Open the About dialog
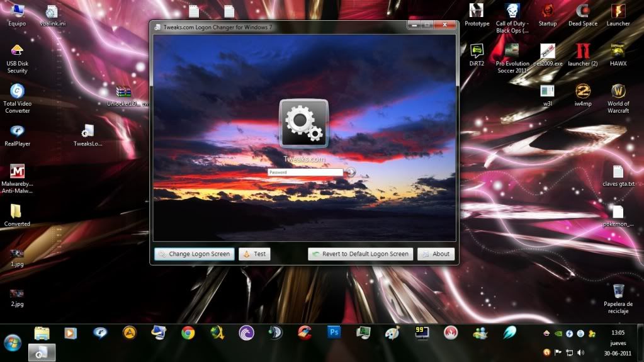Screen dimensions: 644x362 coord(436,254)
